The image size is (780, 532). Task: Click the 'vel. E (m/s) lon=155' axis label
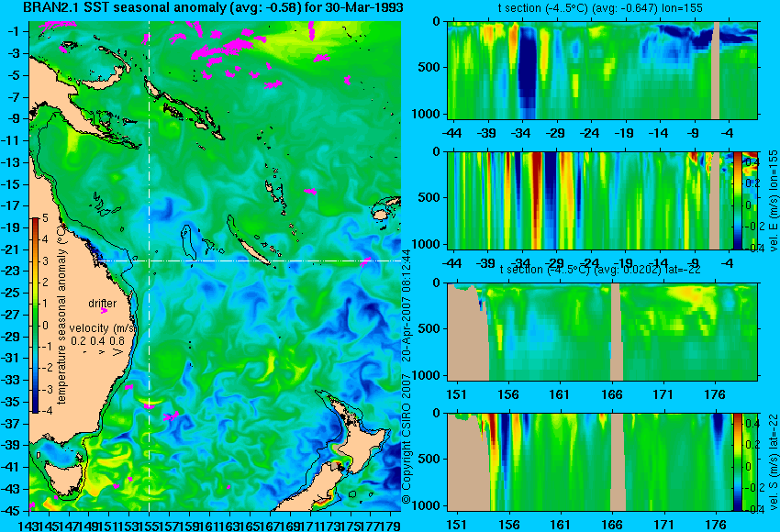tap(773, 201)
